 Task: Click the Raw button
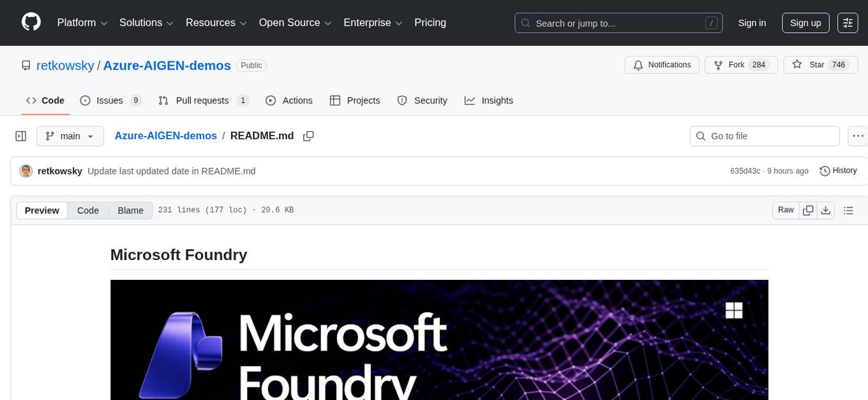point(786,210)
